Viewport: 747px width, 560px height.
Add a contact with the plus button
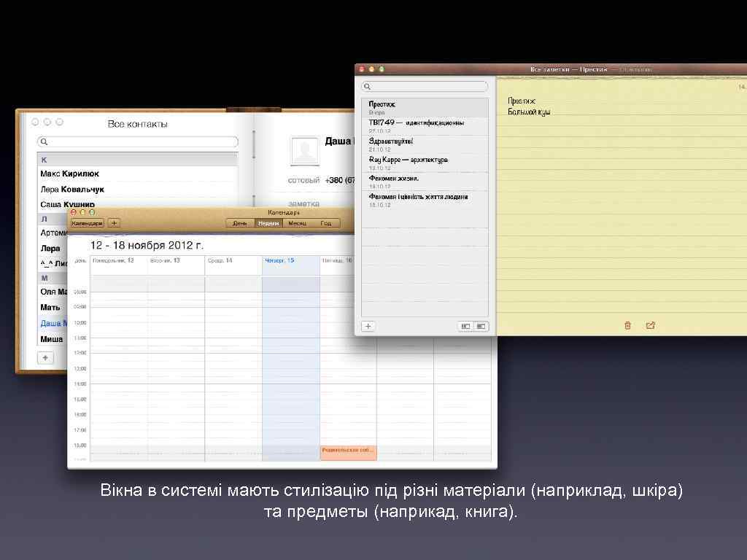tap(45, 357)
